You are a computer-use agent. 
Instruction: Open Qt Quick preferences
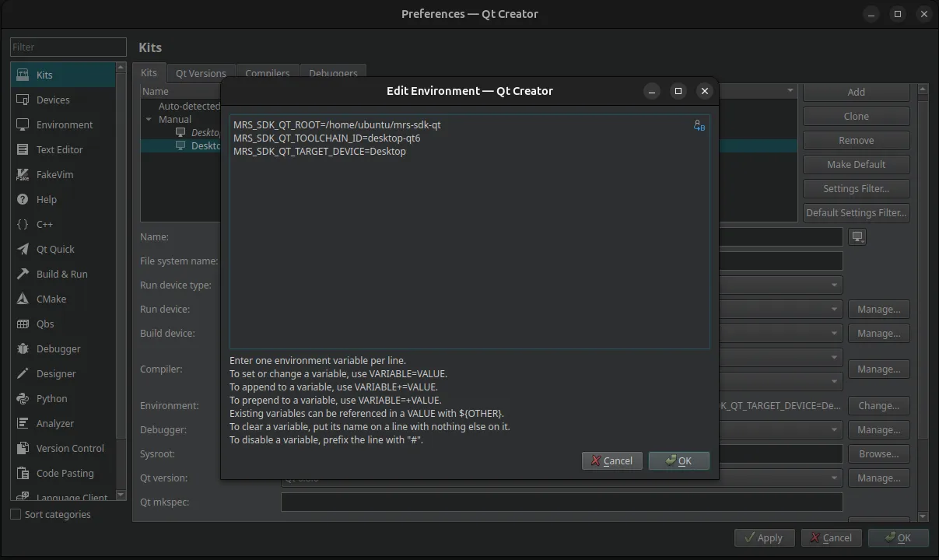coord(63,249)
